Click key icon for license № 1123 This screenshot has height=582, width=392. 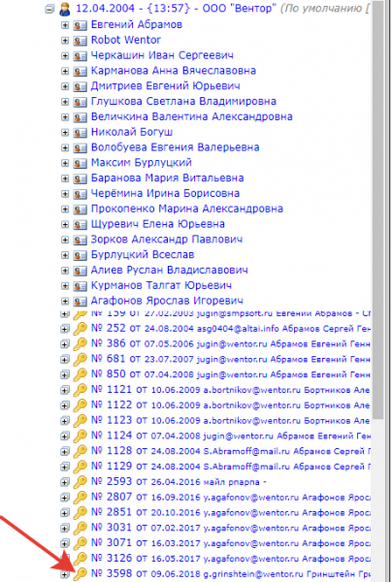(80, 421)
